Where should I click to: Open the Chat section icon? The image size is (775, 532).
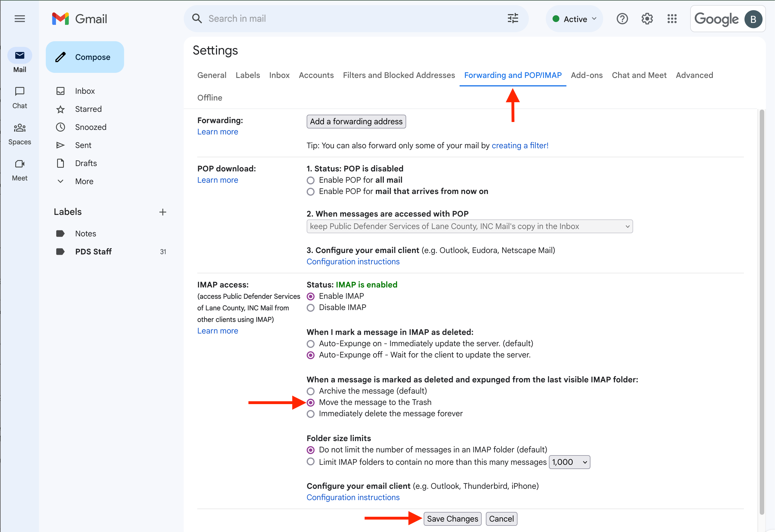[20, 91]
